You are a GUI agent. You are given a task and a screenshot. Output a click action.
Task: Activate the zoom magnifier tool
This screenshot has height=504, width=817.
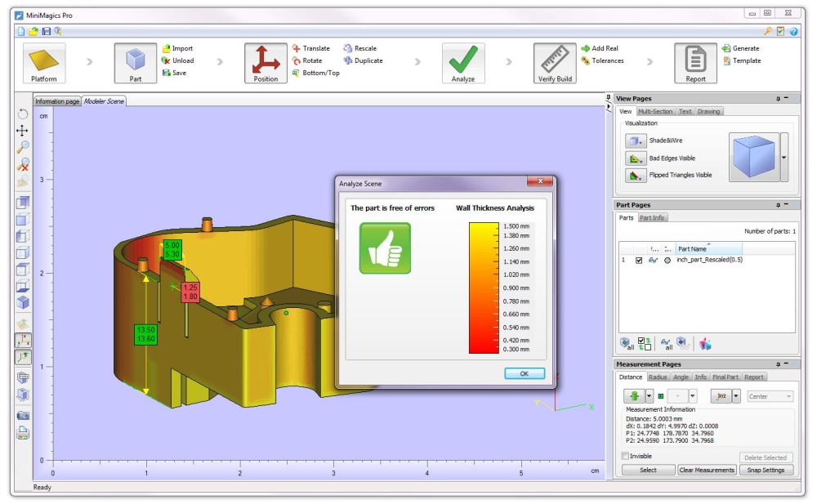coord(23,147)
